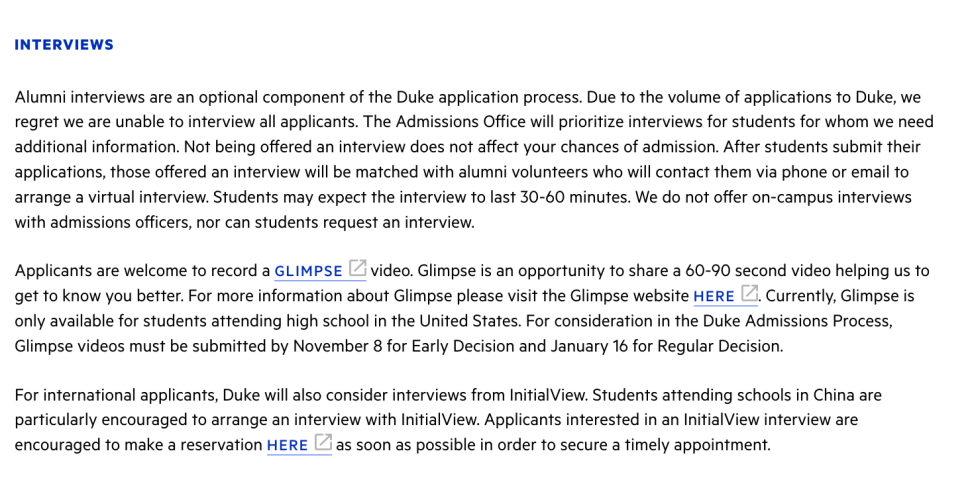
Task: Click the INTERVIEWS section heading
Action: (x=64, y=45)
